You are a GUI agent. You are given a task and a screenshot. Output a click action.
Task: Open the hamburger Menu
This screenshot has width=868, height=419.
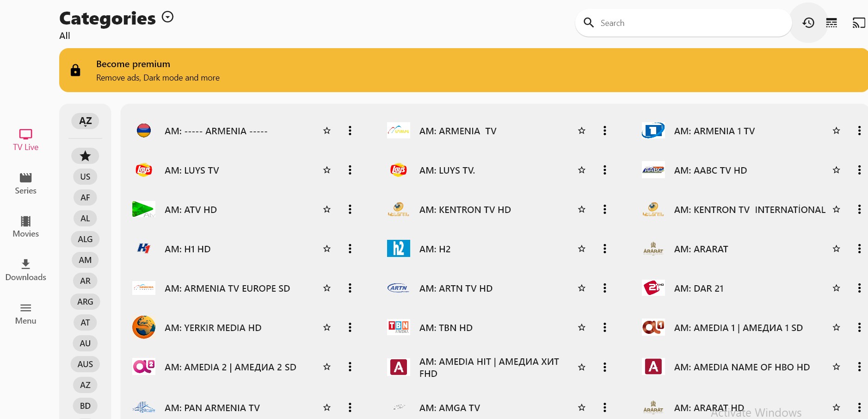26,314
